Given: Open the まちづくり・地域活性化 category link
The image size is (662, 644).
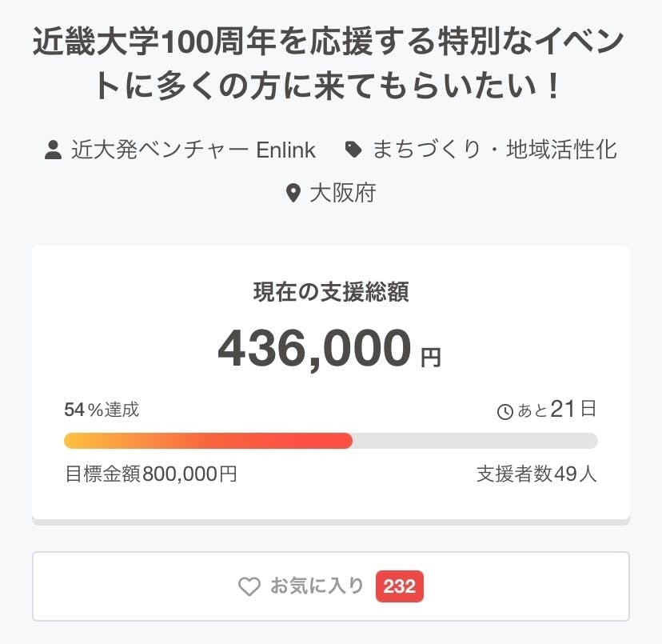Looking at the screenshot, I should click(x=495, y=150).
